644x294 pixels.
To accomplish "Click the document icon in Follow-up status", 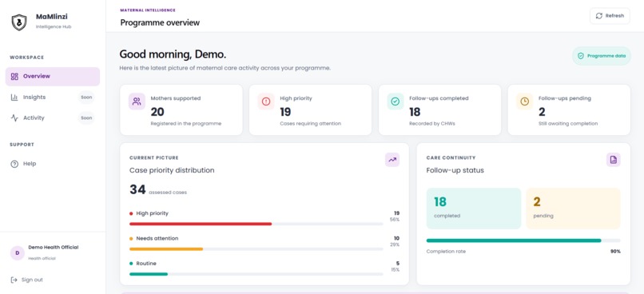I will (x=614, y=160).
